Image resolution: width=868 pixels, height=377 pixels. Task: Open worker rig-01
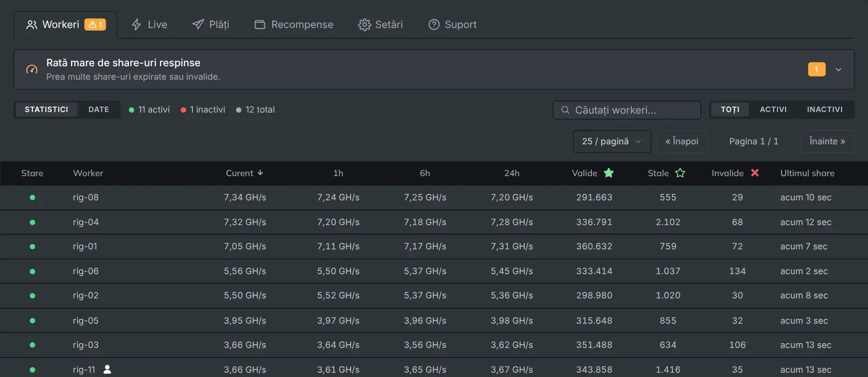click(85, 246)
